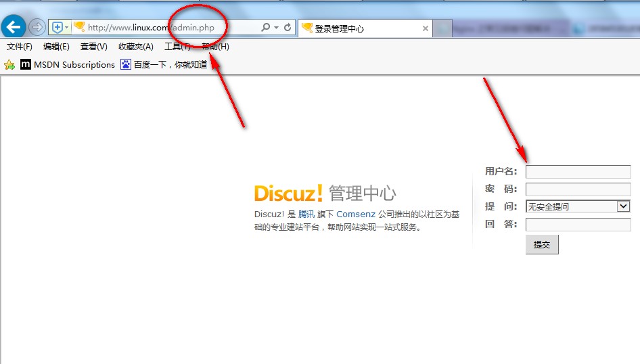Click the 回答 answer field

(578, 225)
